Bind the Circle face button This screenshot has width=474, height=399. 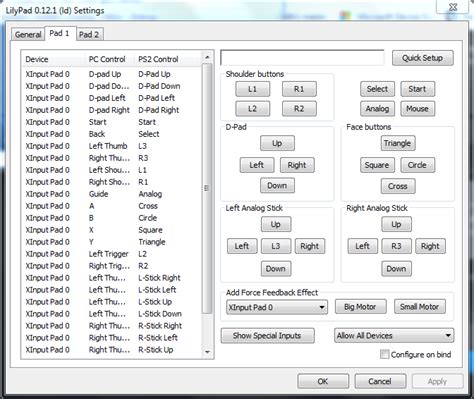point(417,165)
